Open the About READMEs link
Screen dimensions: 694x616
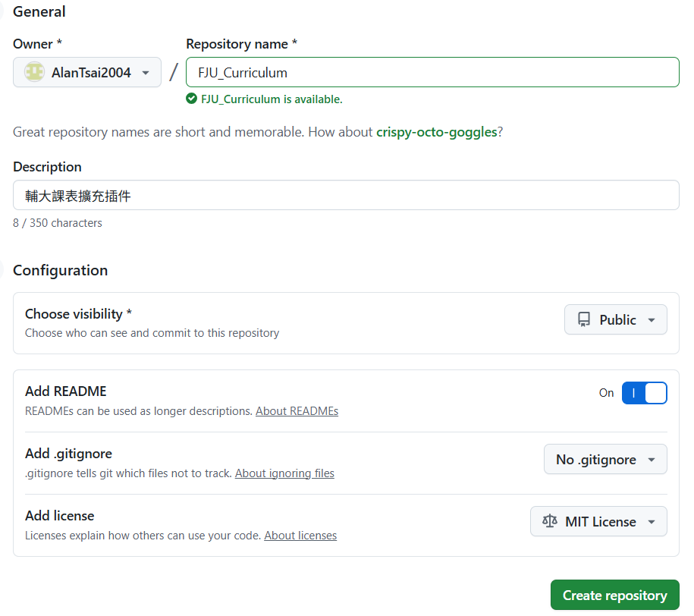coord(297,411)
